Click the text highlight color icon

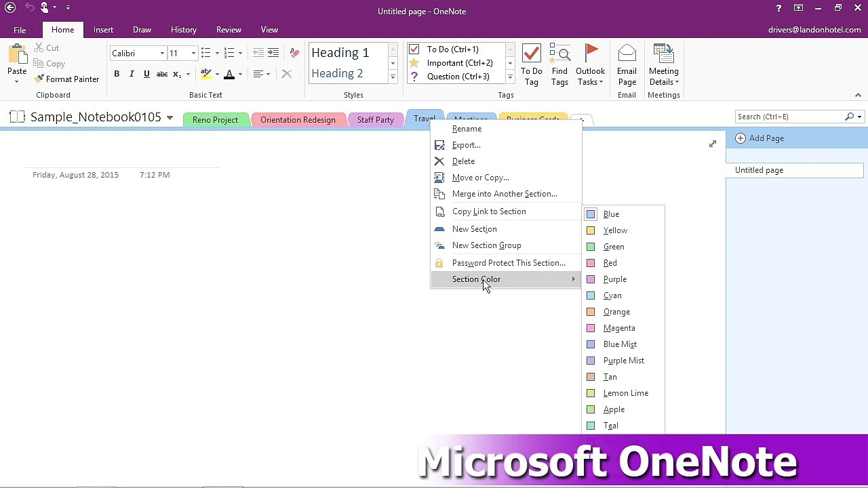point(206,74)
